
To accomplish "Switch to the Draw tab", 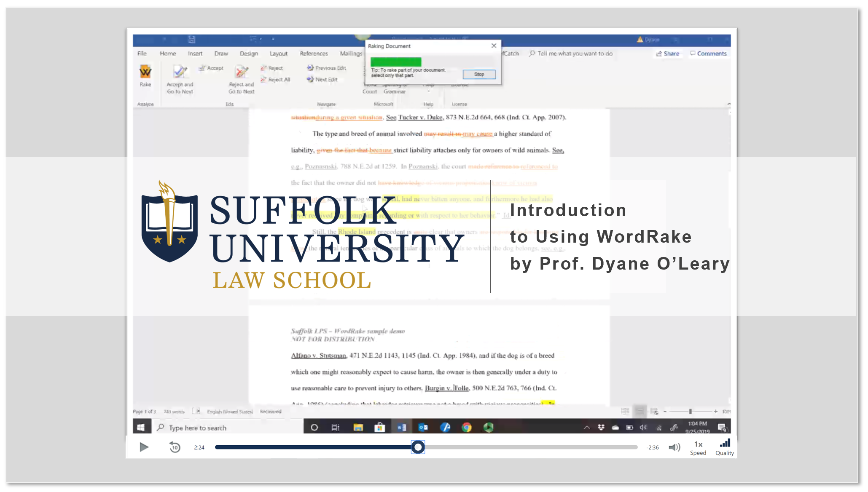I will coord(221,53).
